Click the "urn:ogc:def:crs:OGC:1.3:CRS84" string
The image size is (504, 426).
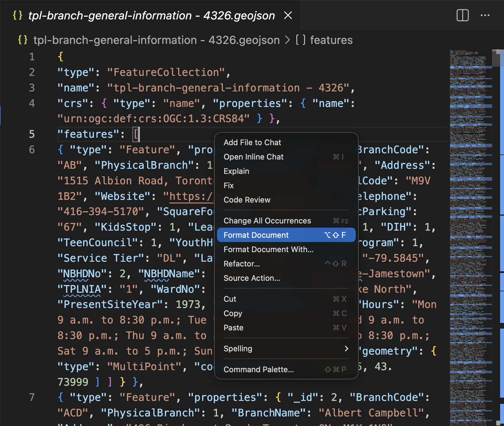tap(154, 119)
